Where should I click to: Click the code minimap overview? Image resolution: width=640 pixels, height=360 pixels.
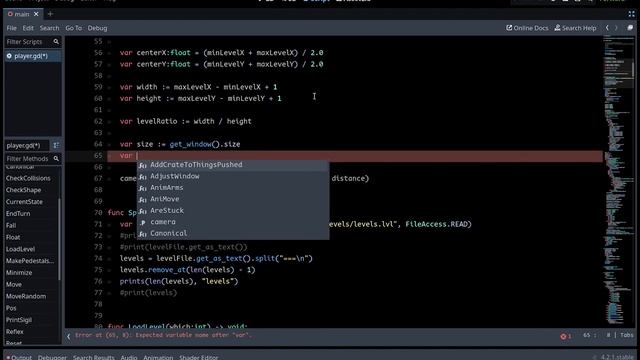pyautogui.click(x=618, y=182)
